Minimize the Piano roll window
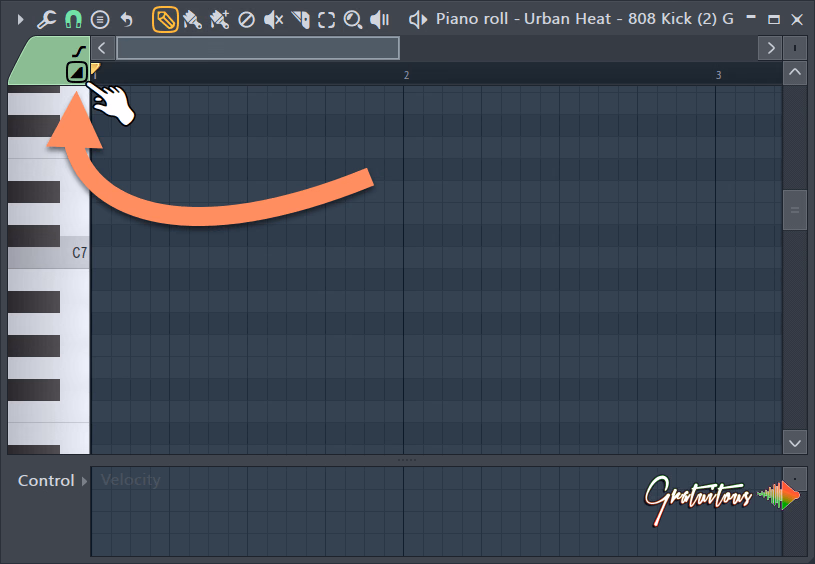 pyautogui.click(x=751, y=18)
